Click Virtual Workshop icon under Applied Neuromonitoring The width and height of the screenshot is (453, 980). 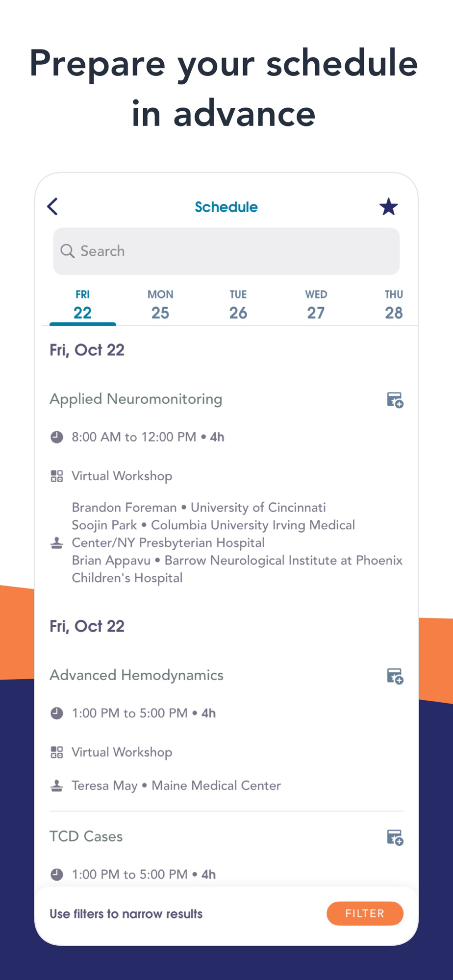[57, 476]
